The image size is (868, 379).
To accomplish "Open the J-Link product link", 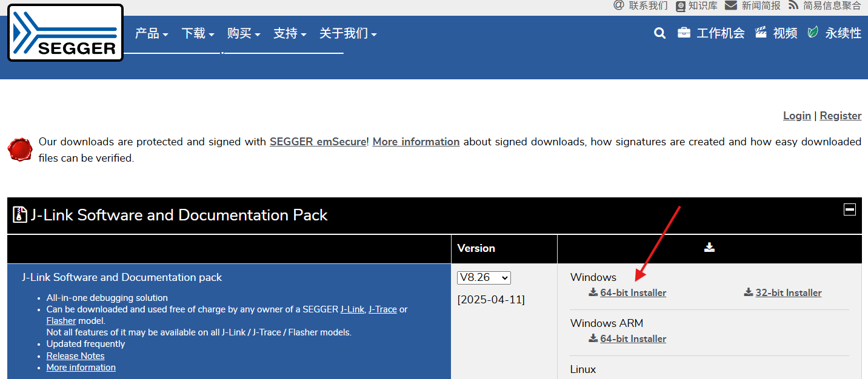I will pos(352,309).
